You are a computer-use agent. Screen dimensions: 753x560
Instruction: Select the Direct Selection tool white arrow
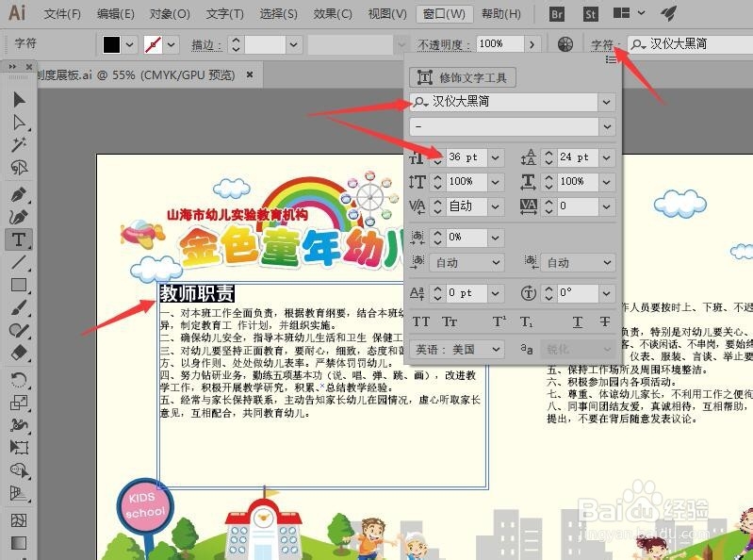(x=19, y=122)
